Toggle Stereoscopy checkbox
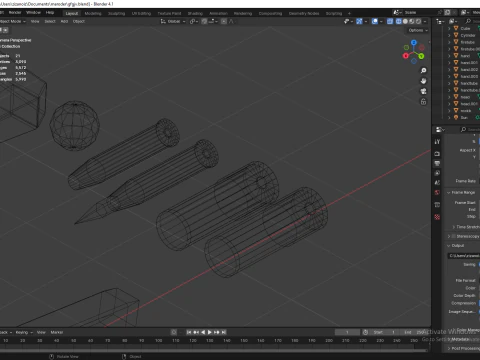 click(453, 236)
